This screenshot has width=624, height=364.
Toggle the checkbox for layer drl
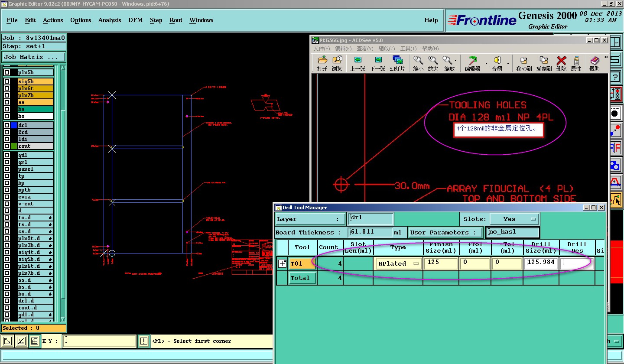click(x=7, y=125)
